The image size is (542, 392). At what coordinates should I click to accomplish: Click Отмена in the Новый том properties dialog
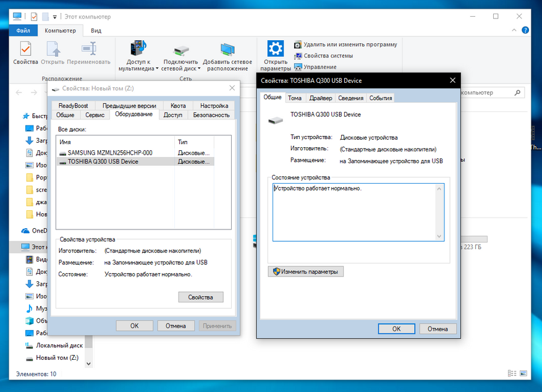pos(176,326)
